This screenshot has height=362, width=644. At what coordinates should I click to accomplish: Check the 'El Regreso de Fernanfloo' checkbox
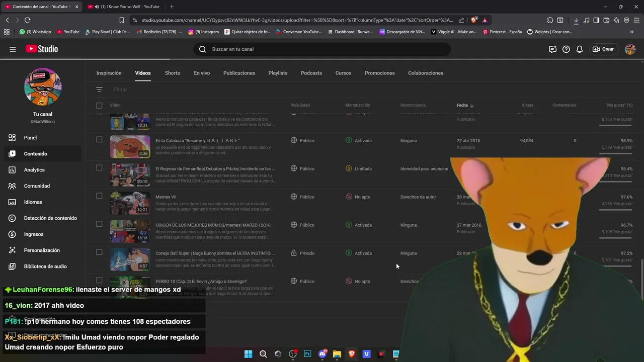point(99,168)
